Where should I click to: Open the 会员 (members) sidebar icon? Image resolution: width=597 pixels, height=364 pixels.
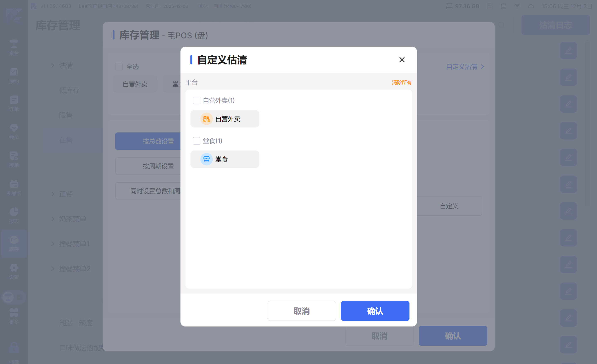(14, 131)
